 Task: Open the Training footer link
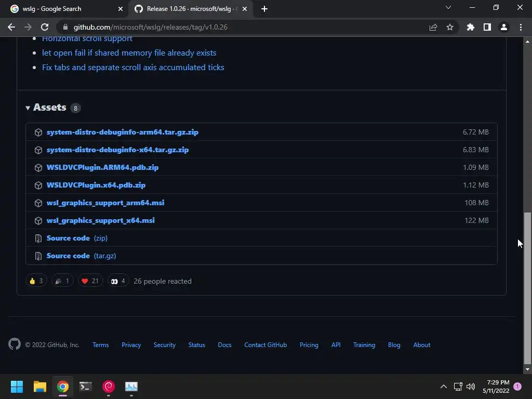(364, 345)
